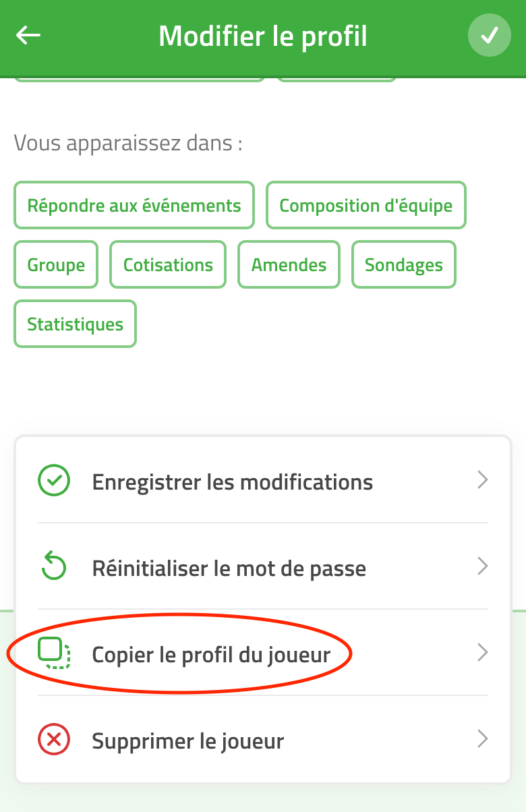526x812 pixels.
Task: Open chevron next to Réinitialiser le mot de passe
Action: (x=482, y=567)
